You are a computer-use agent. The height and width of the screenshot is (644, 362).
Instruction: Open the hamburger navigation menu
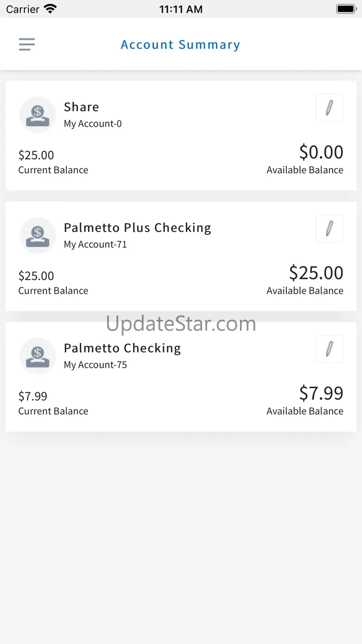click(x=27, y=44)
